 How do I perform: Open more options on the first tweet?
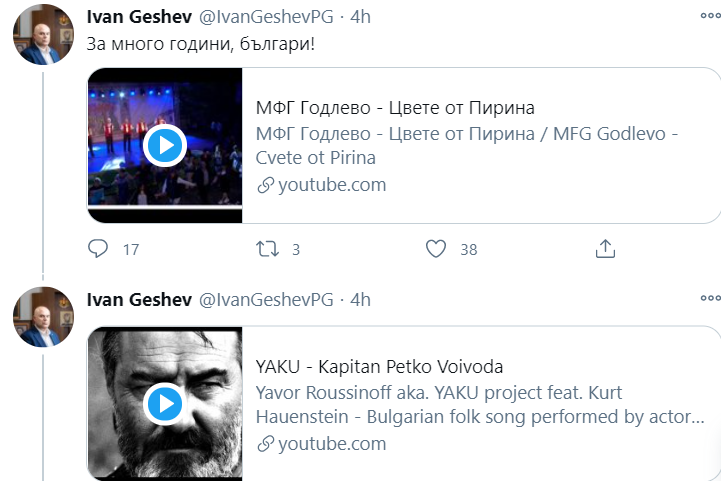(709, 18)
